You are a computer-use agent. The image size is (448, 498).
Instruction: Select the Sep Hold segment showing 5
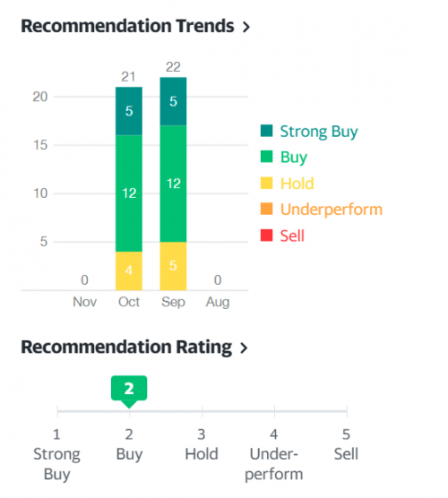click(x=173, y=266)
